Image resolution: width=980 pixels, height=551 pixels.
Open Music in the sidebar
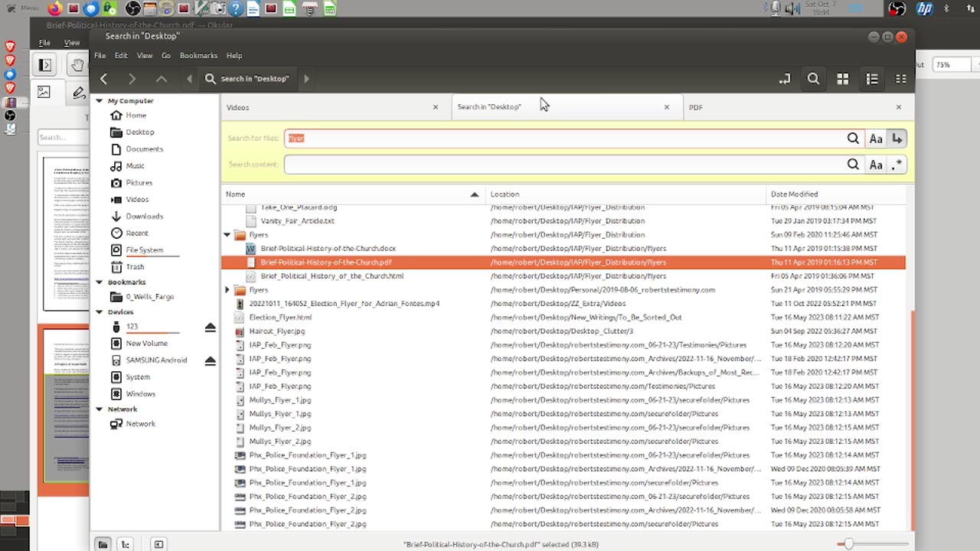[135, 166]
